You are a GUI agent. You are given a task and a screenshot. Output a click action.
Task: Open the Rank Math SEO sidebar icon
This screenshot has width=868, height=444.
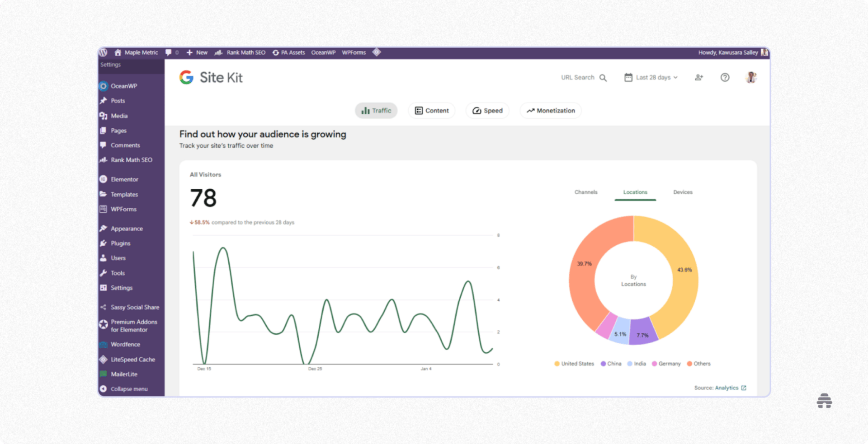104,160
